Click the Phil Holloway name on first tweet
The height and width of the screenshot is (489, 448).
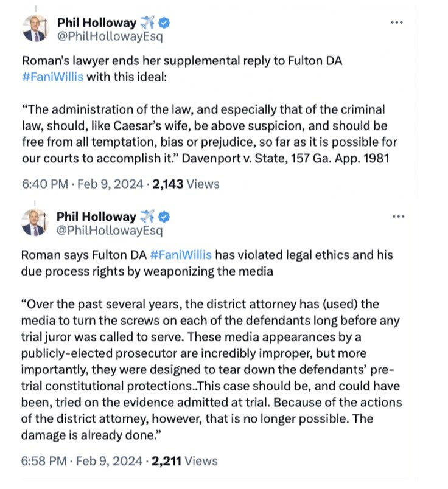(x=97, y=23)
